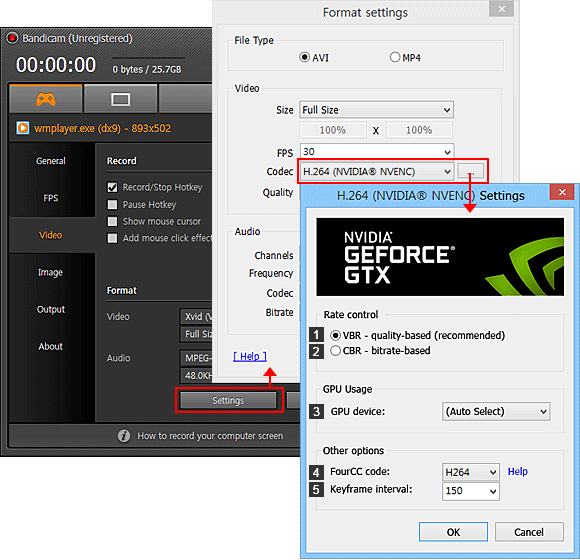Viewport: 580px width, 560px height.
Task: Click the info icon beside How to record
Action: [x=124, y=436]
